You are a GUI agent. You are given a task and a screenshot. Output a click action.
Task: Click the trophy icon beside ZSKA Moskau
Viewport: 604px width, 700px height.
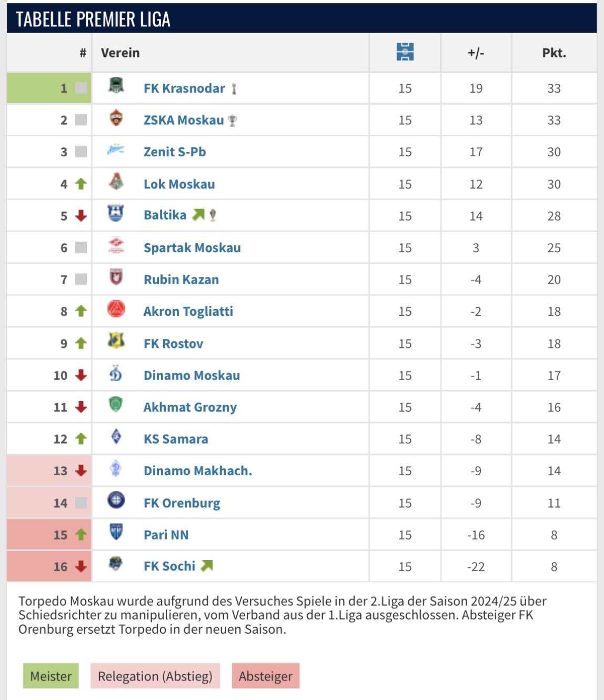pyautogui.click(x=232, y=121)
